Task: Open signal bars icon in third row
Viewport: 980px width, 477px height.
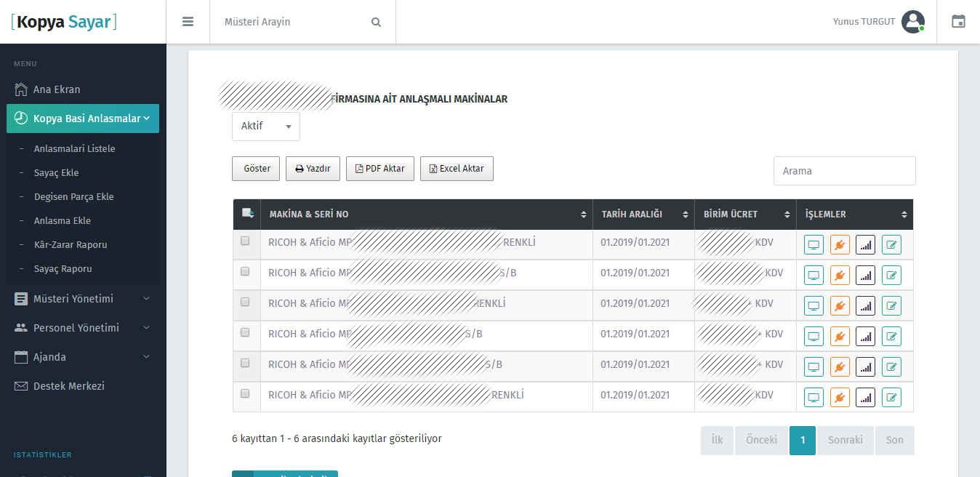Action: (x=865, y=306)
